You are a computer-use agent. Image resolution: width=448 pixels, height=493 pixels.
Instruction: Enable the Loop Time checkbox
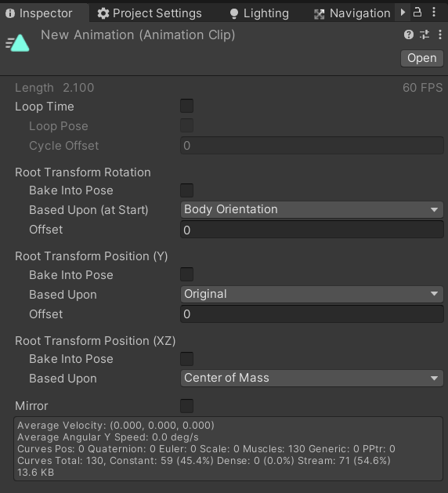tap(186, 106)
